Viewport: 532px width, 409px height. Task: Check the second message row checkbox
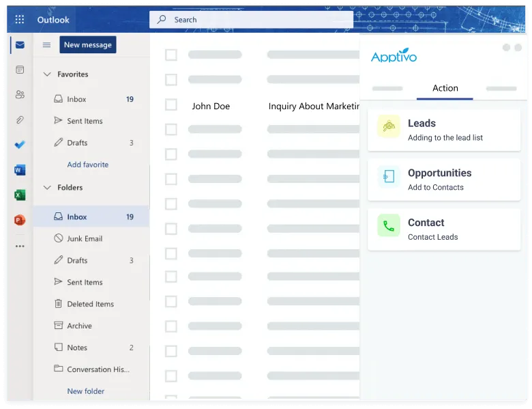171,80
